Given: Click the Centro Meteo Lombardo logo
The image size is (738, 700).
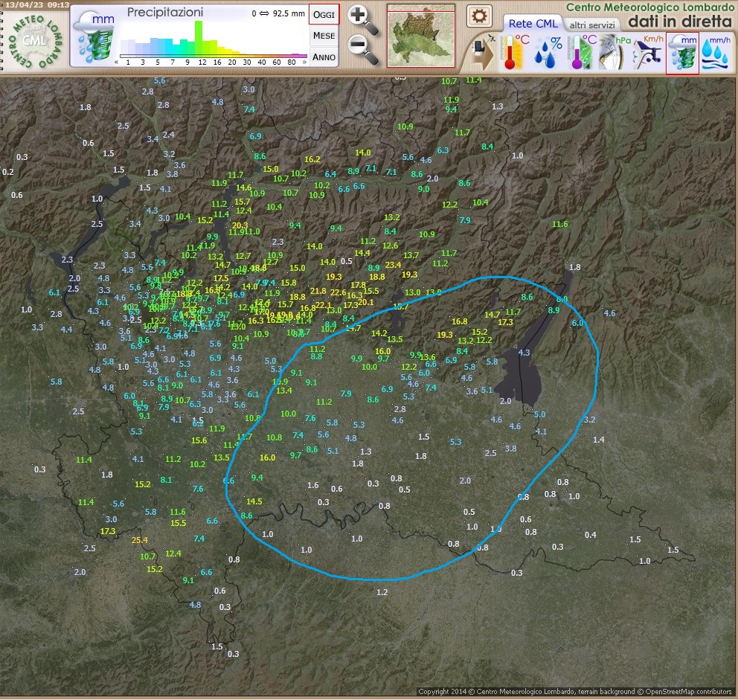Looking at the screenshot, I should pyautogui.click(x=35, y=41).
